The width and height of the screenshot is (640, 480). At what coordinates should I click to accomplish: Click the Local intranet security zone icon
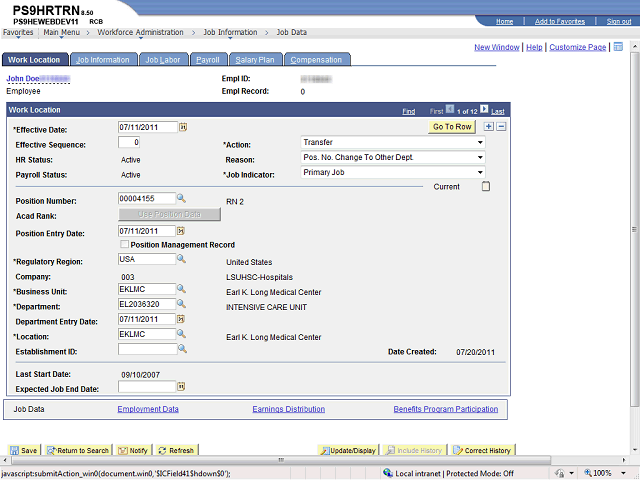(388, 473)
